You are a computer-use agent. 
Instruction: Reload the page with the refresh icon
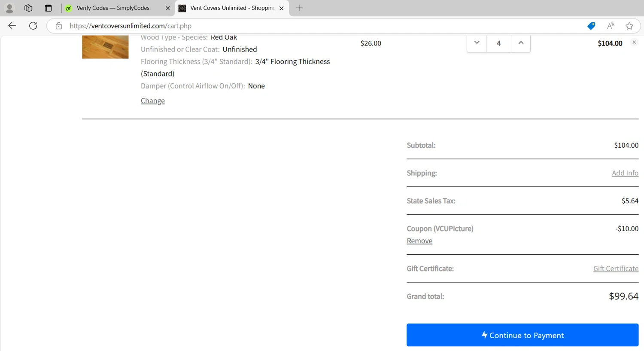click(x=33, y=26)
